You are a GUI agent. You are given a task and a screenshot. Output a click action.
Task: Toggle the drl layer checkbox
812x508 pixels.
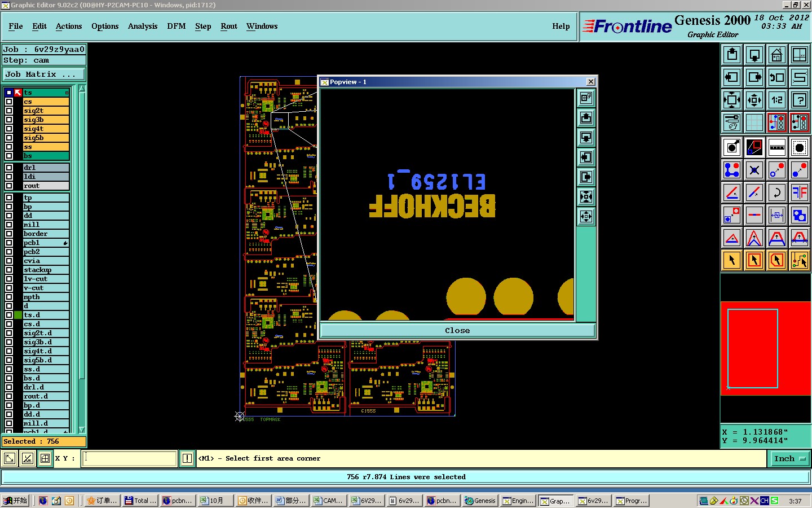tap(9, 168)
